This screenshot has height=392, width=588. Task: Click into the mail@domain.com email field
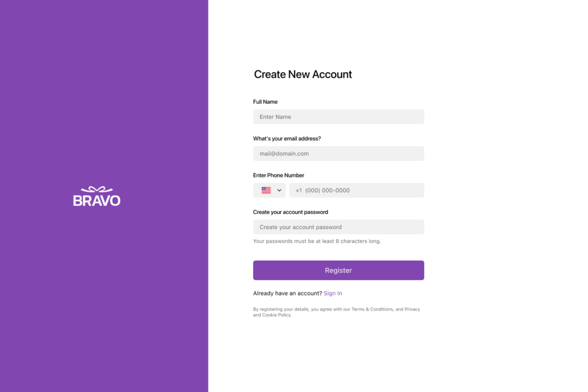coord(338,154)
